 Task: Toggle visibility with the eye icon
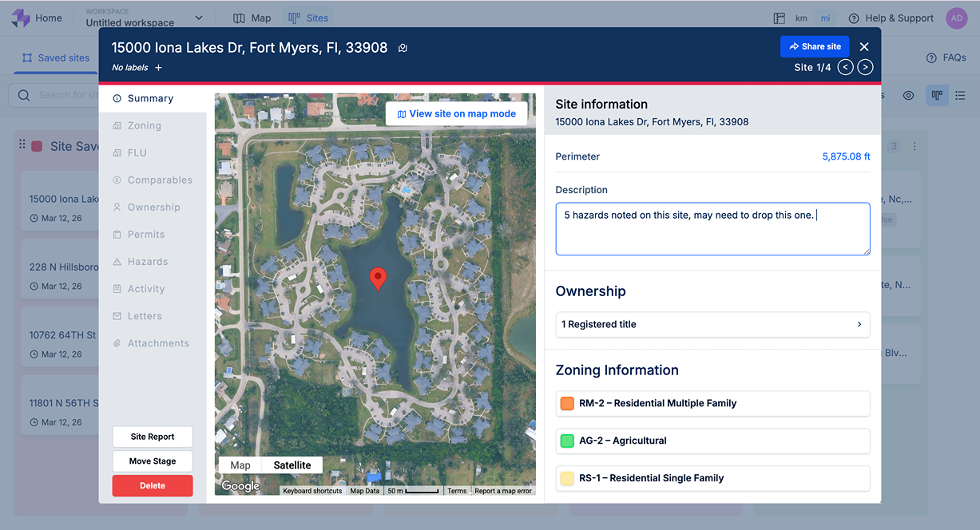pyautogui.click(x=908, y=96)
